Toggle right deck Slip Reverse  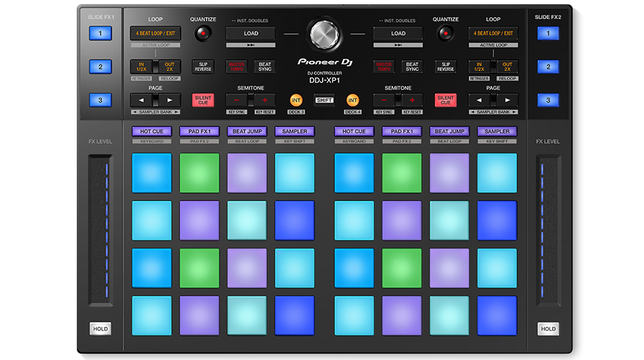tap(445, 66)
